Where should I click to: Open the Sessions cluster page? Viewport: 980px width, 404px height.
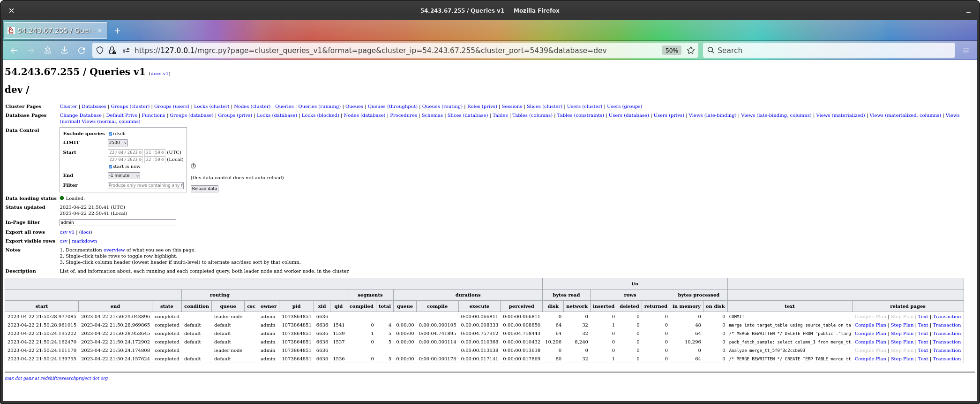(x=512, y=107)
